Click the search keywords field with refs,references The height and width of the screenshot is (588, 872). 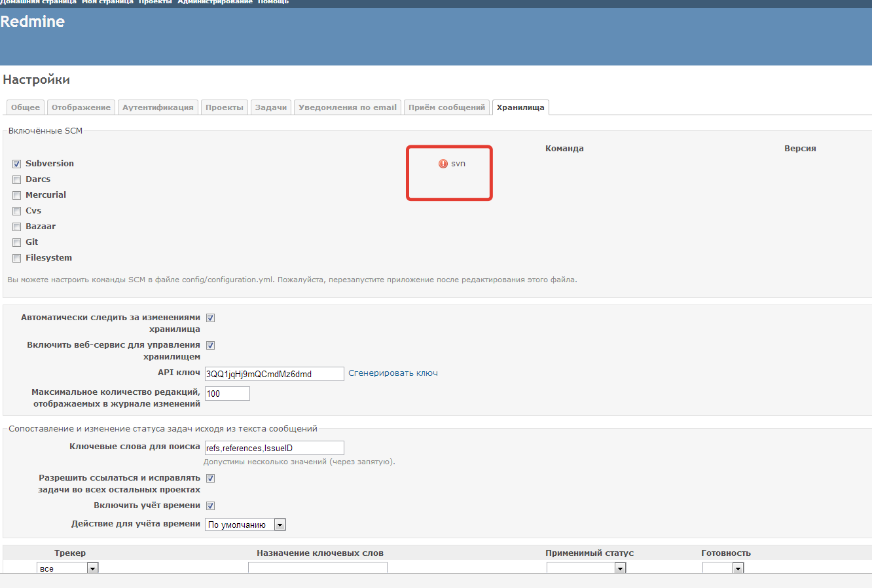(x=274, y=448)
